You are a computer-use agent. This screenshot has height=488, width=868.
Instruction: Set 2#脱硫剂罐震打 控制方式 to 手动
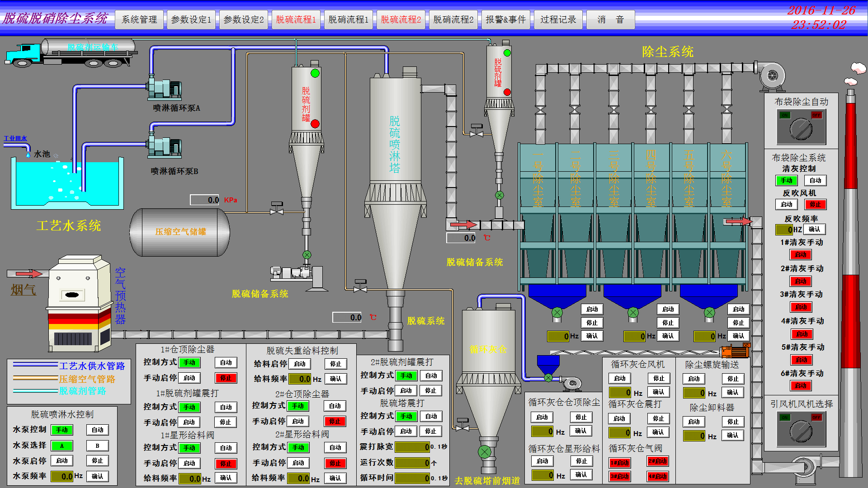[406, 375]
